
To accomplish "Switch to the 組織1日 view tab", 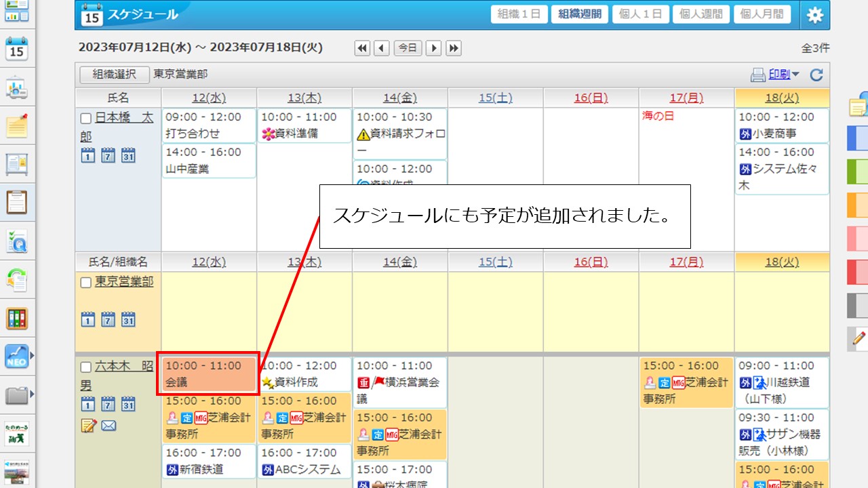I will click(519, 15).
